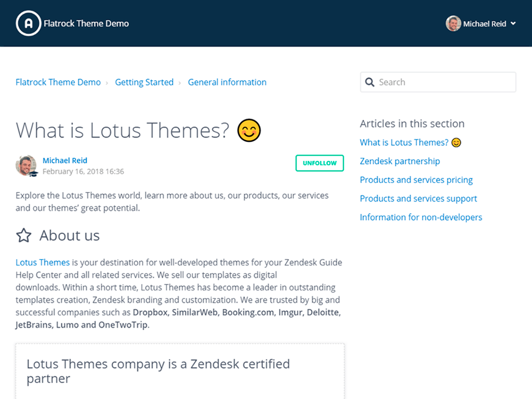
Task: Click Michael Reid's avatar in the header
Action: click(453, 23)
